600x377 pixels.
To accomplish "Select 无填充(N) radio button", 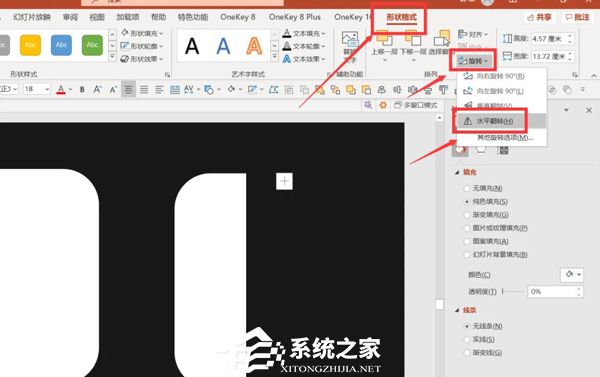I will pos(466,188).
